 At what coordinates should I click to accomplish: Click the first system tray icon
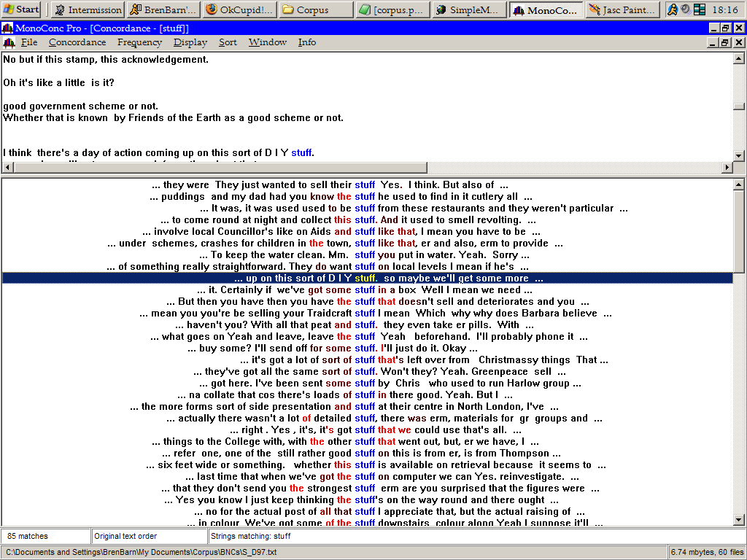click(x=673, y=9)
